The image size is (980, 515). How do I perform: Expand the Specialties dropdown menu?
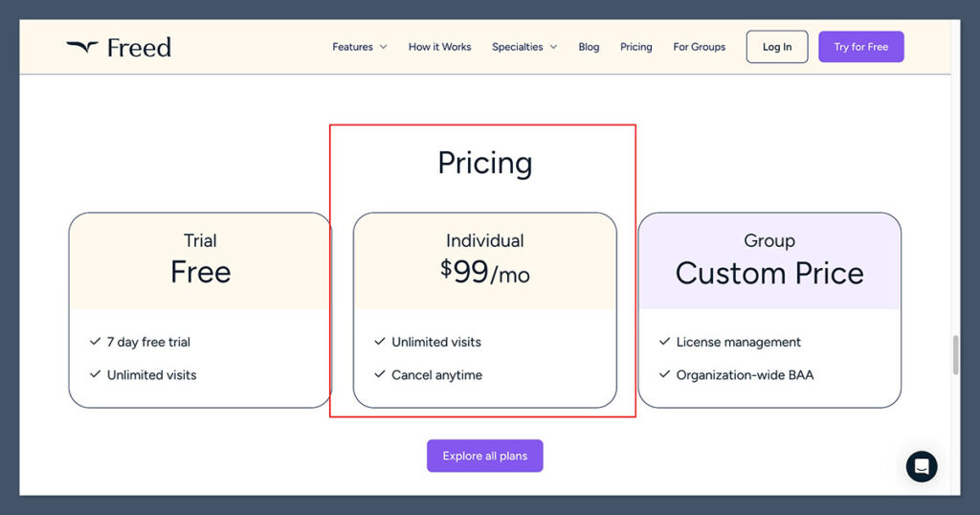(523, 47)
